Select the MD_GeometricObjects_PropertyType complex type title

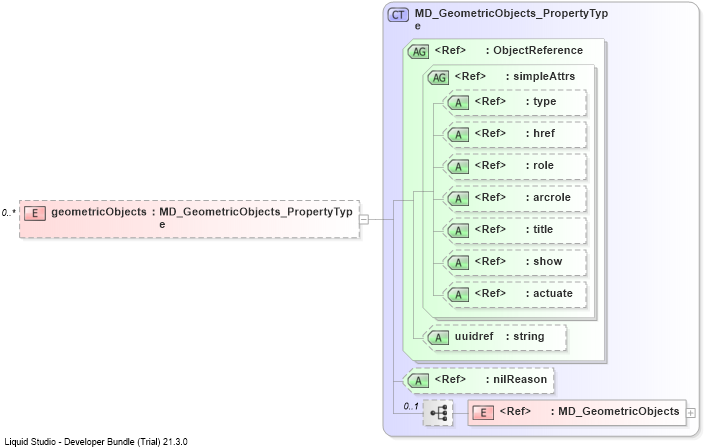pyautogui.click(x=511, y=19)
